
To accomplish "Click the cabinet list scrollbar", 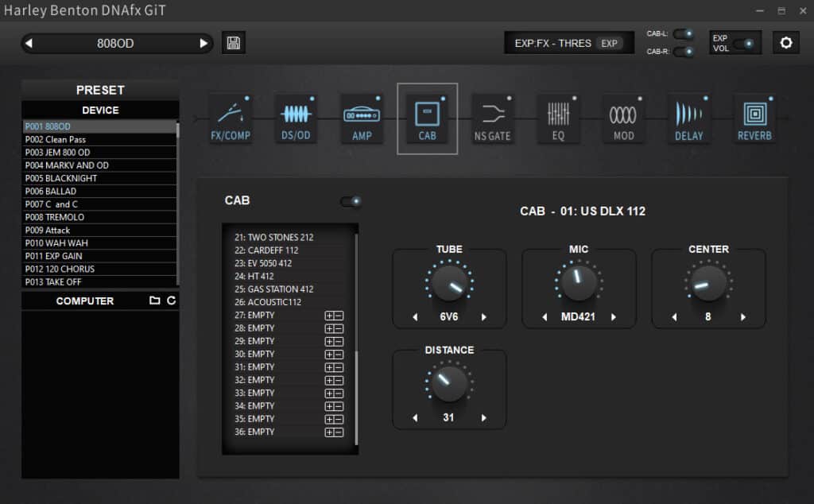I will coord(356,397).
